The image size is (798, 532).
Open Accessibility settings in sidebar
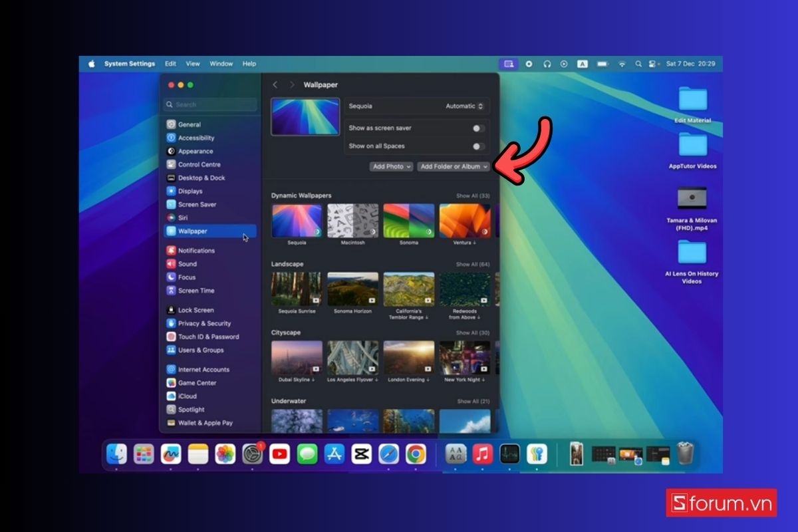[x=210, y=138]
